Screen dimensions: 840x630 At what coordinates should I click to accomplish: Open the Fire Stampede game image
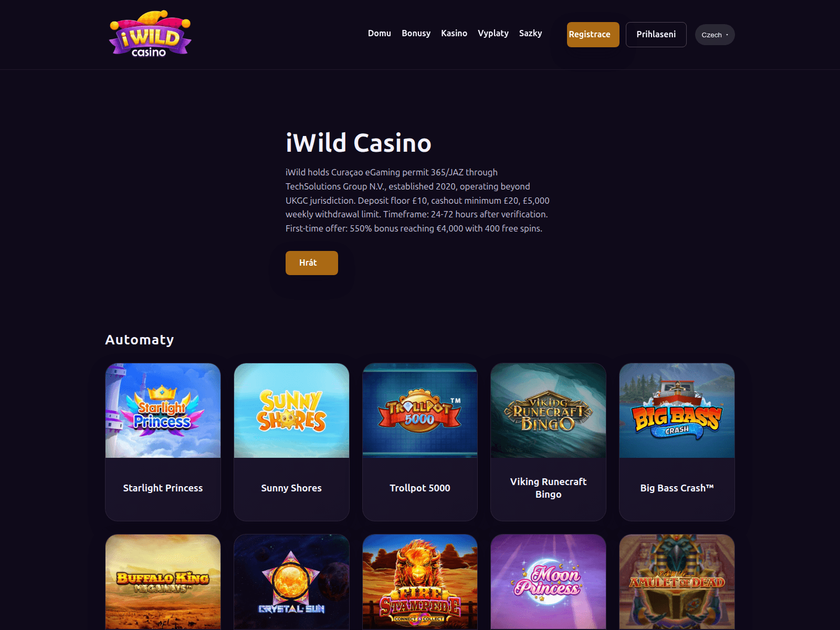point(420,582)
